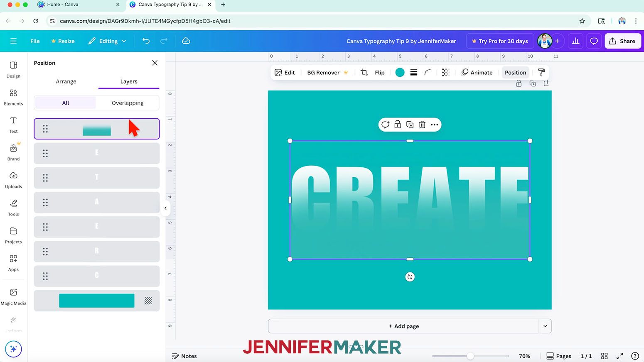Select the Layers tab

(129, 81)
